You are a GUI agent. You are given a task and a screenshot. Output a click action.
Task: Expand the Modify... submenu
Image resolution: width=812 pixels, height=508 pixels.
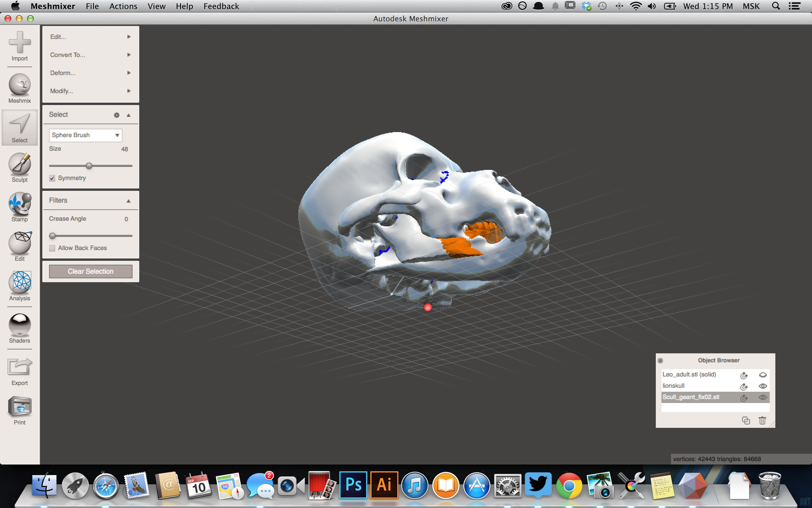pos(91,91)
